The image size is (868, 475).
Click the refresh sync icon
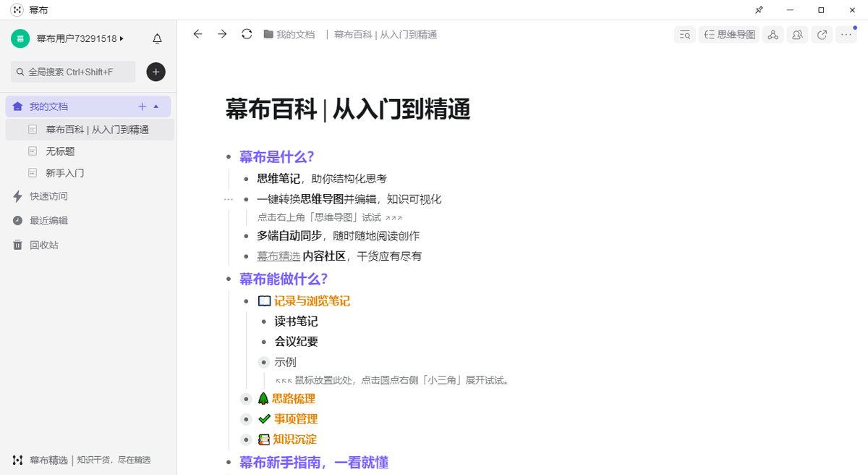pyautogui.click(x=247, y=34)
